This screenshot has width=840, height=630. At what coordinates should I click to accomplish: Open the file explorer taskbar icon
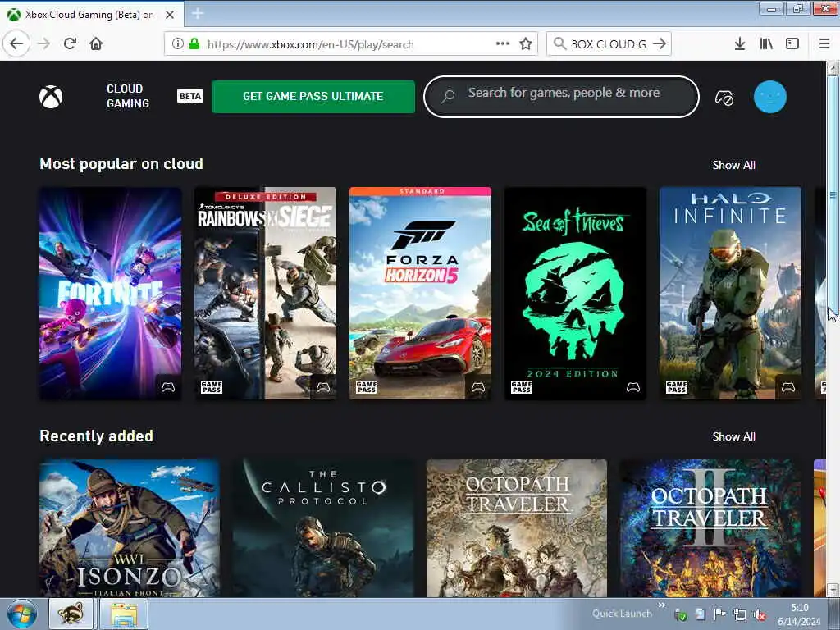[124, 614]
